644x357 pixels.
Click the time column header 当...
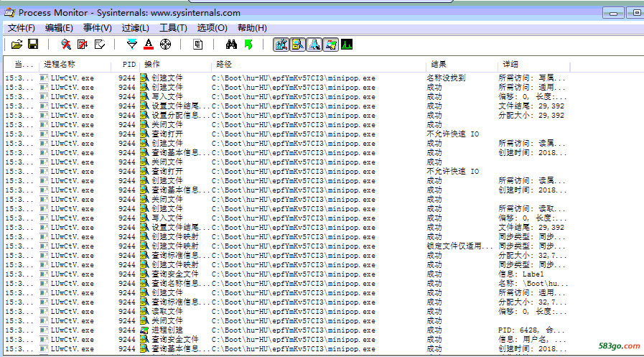click(x=22, y=65)
